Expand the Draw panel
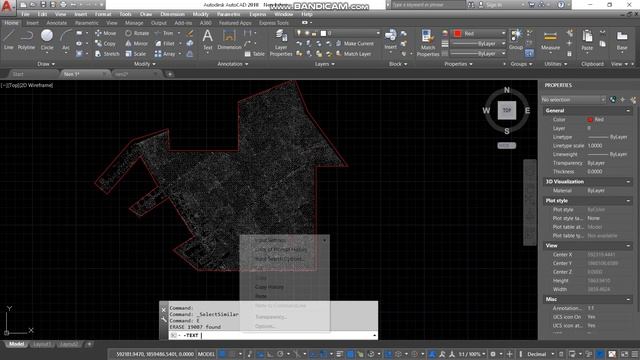 pyautogui.click(x=46, y=64)
